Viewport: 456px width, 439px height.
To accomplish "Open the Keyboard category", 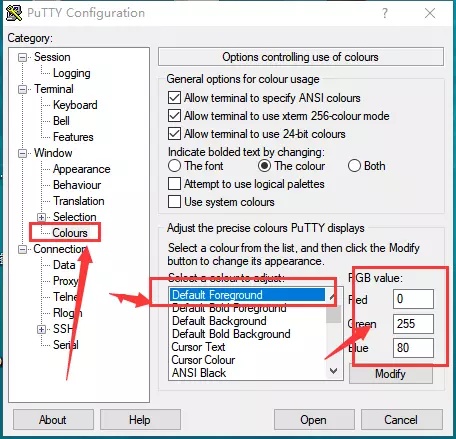I will (75, 105).
